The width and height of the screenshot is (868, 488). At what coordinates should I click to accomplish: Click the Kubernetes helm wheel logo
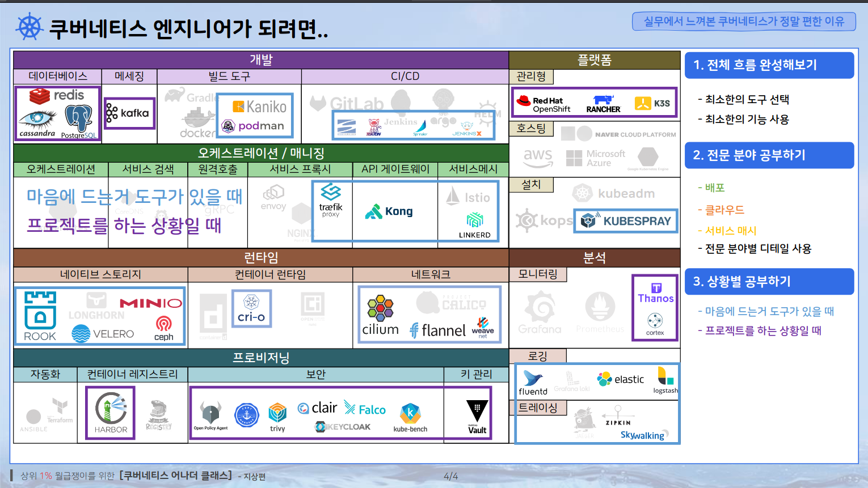[30, 27]
